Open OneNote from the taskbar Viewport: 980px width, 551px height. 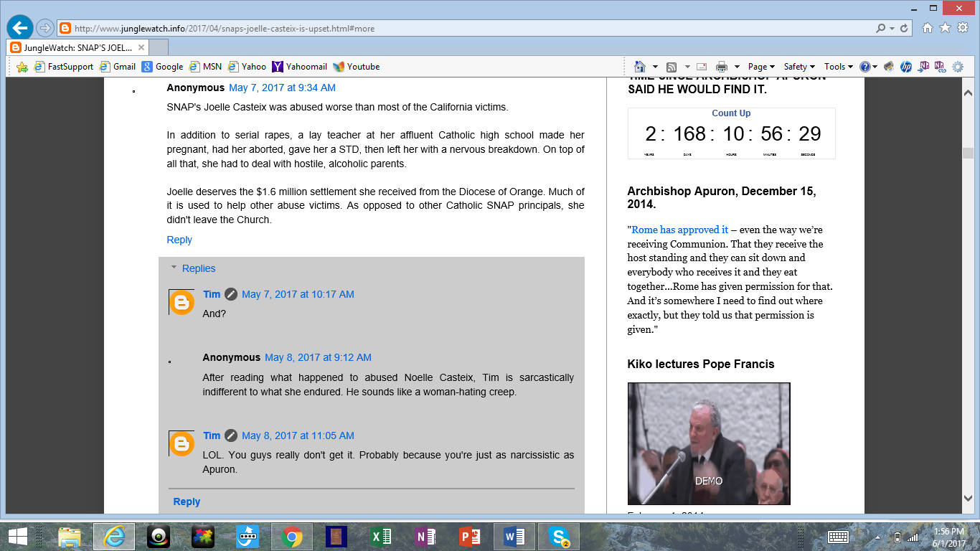424,537
